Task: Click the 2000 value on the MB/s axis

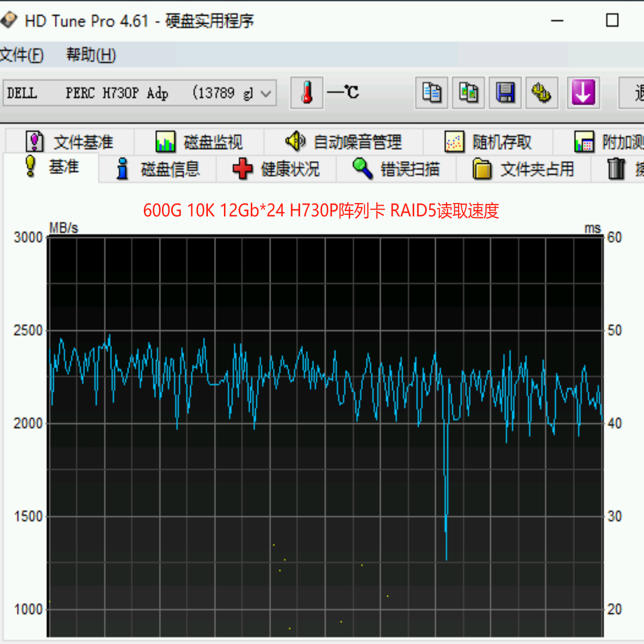Action: (28, 423)
